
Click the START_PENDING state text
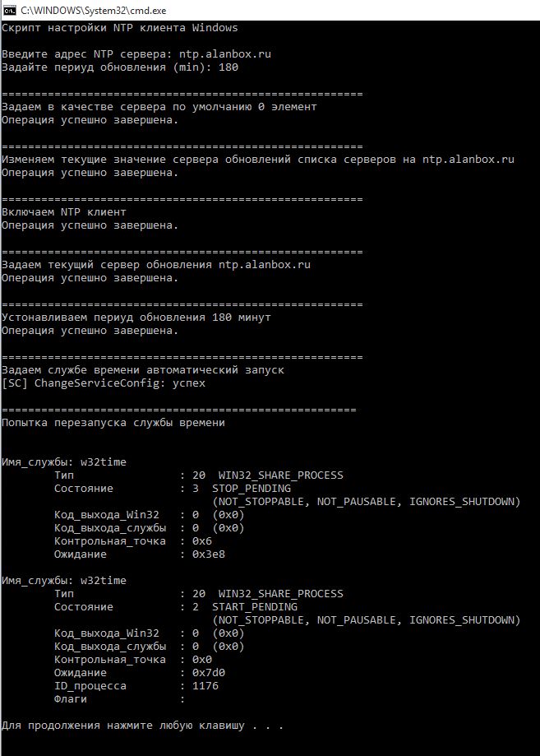pos(255,607)
